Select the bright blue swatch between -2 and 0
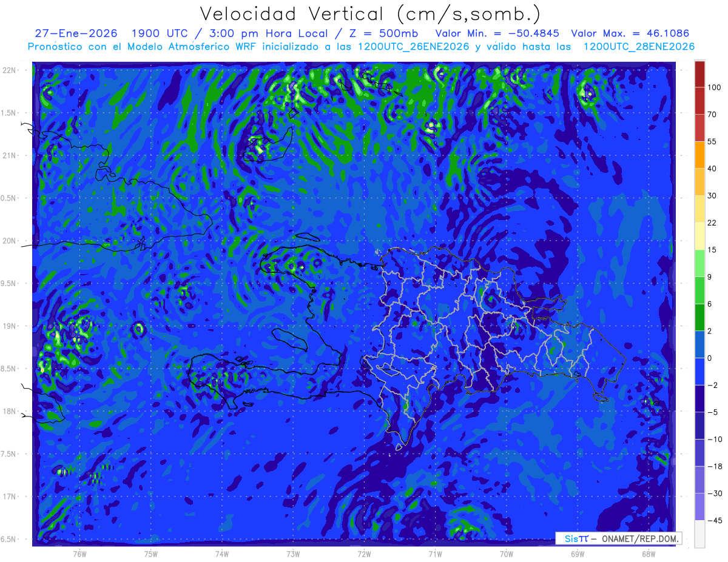This screenshot has height=562, width=728. point(699,372)
